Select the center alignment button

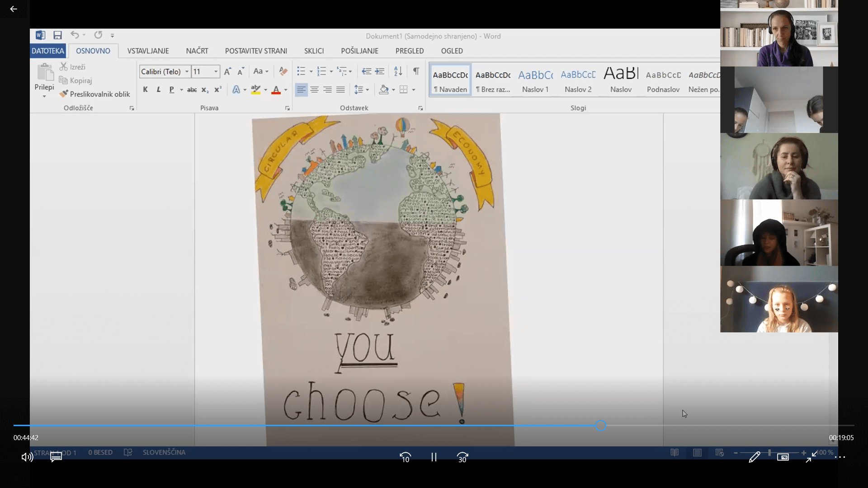[314, 89]
